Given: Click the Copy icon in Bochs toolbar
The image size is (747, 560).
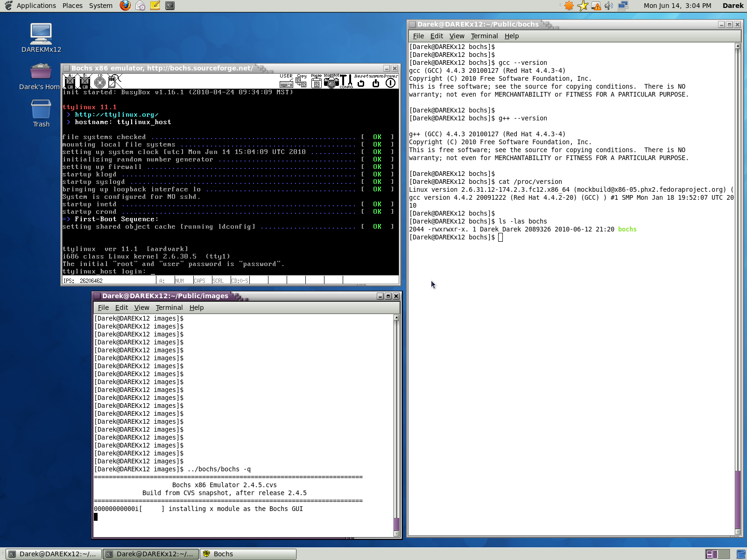Looking at the screenshot, I should pyautogui.click(x=301, y=81).
